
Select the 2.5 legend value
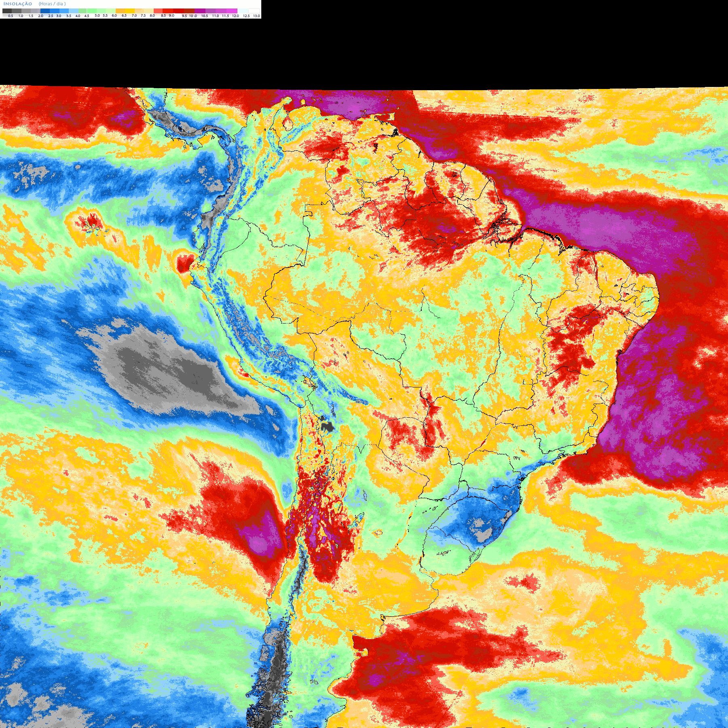click(x=51, y=16)
